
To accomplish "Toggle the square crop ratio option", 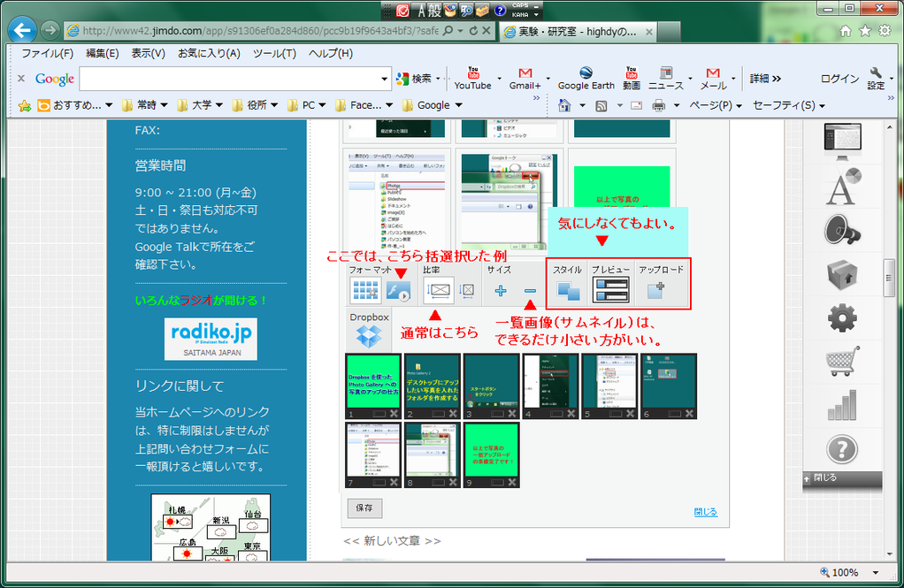I will (467, 290).
